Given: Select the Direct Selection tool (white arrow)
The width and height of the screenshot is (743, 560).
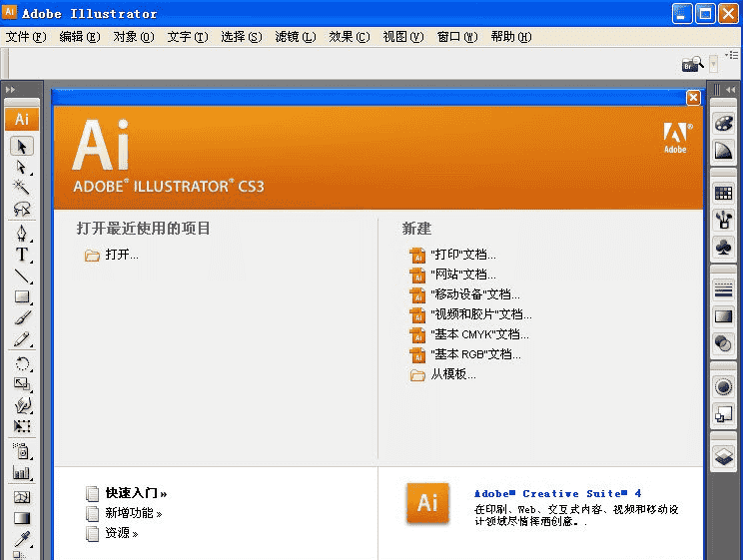Looking at the screenshot, I should [22, 167].
